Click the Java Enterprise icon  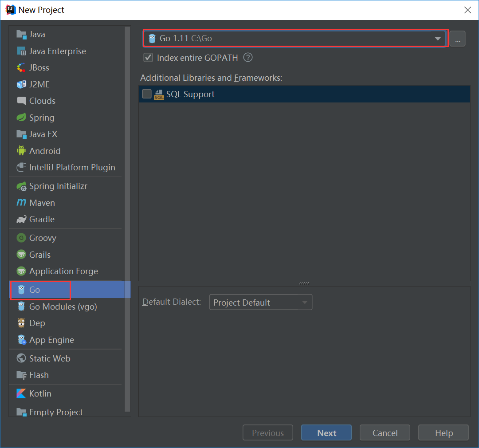(x=21, y=51)
